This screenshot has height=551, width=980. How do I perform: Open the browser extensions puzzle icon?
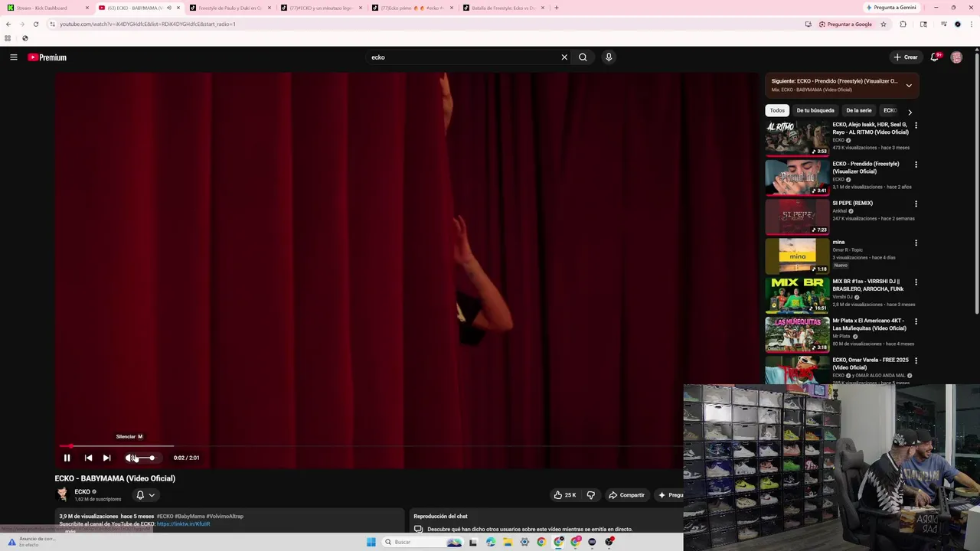point(903,24)
